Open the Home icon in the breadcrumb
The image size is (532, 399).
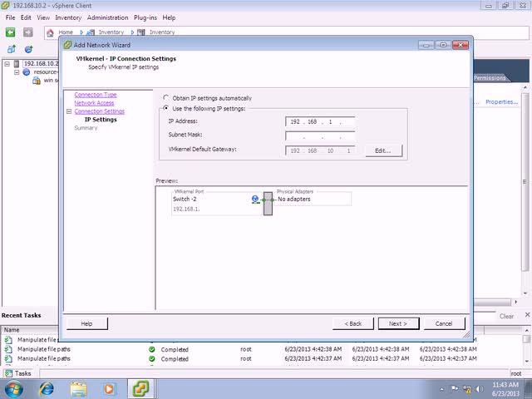[x=50, y=32]
